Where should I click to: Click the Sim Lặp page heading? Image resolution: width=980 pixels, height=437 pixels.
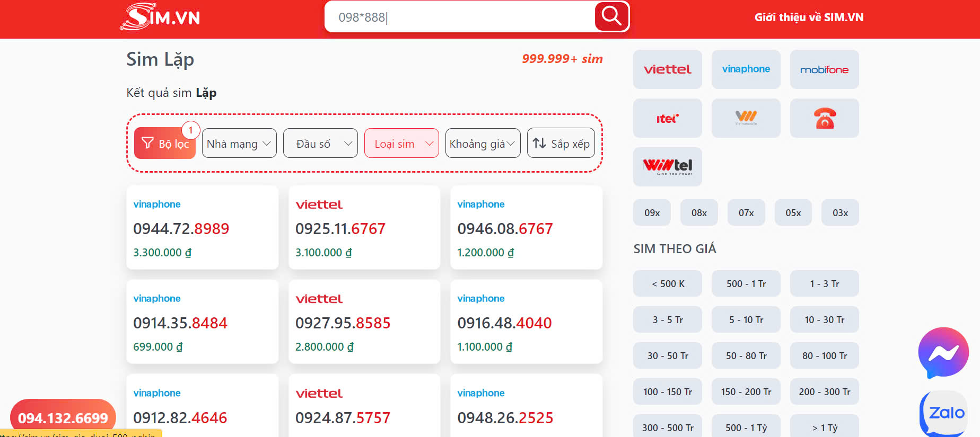point(160,60)
